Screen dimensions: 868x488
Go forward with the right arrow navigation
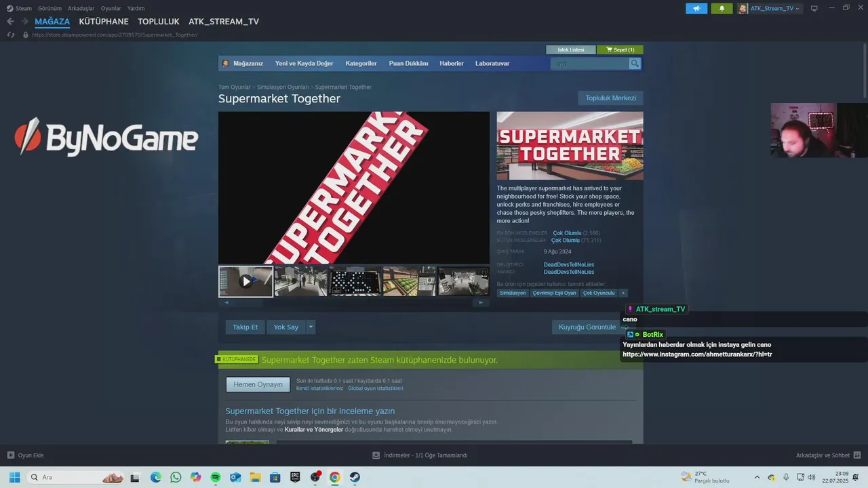coord(24,22)
